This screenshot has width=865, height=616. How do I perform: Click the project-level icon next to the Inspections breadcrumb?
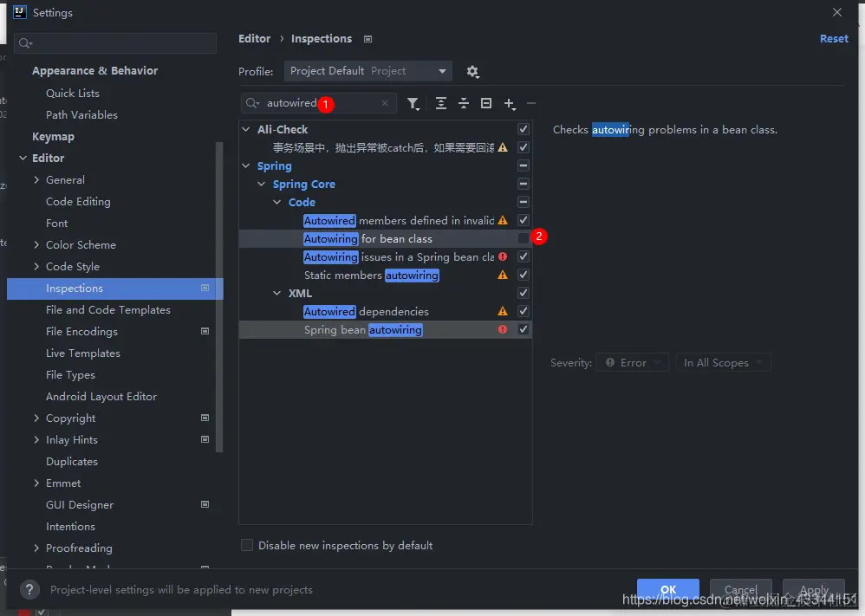click(x=368, y=39)
